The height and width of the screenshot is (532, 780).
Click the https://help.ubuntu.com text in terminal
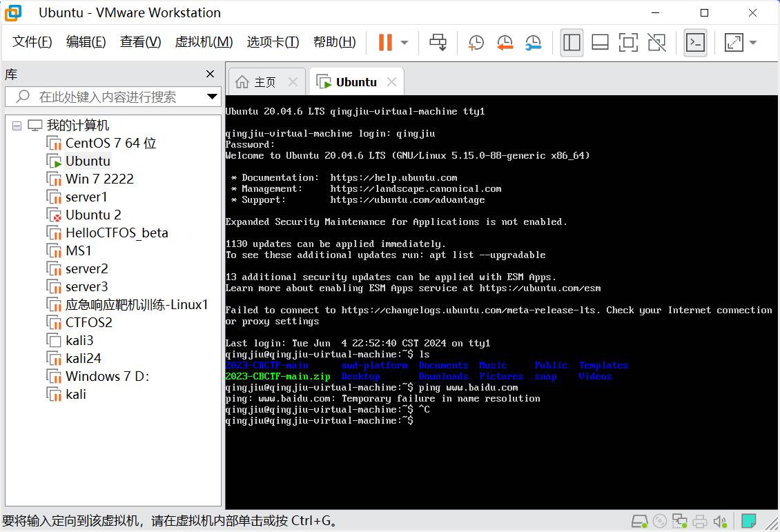click(393, 178)
